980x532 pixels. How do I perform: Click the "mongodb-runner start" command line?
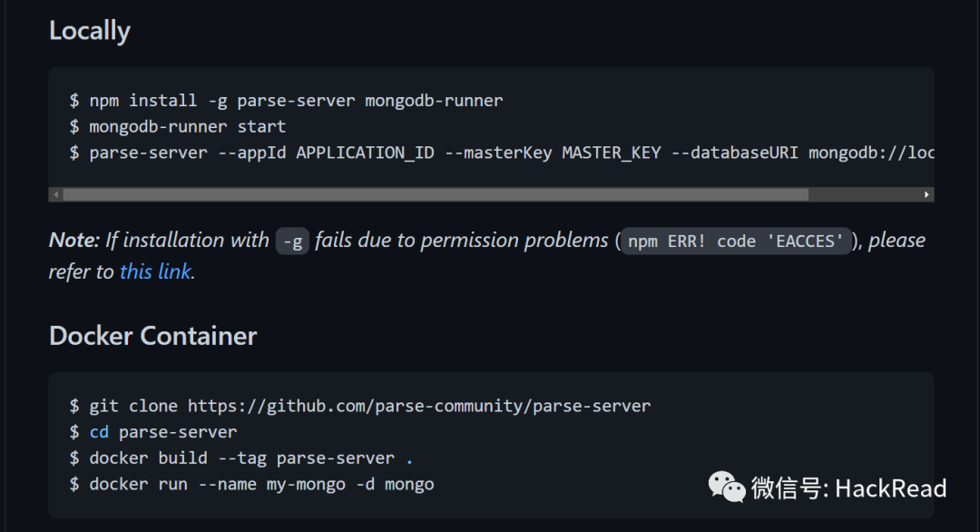coord(178,127)
